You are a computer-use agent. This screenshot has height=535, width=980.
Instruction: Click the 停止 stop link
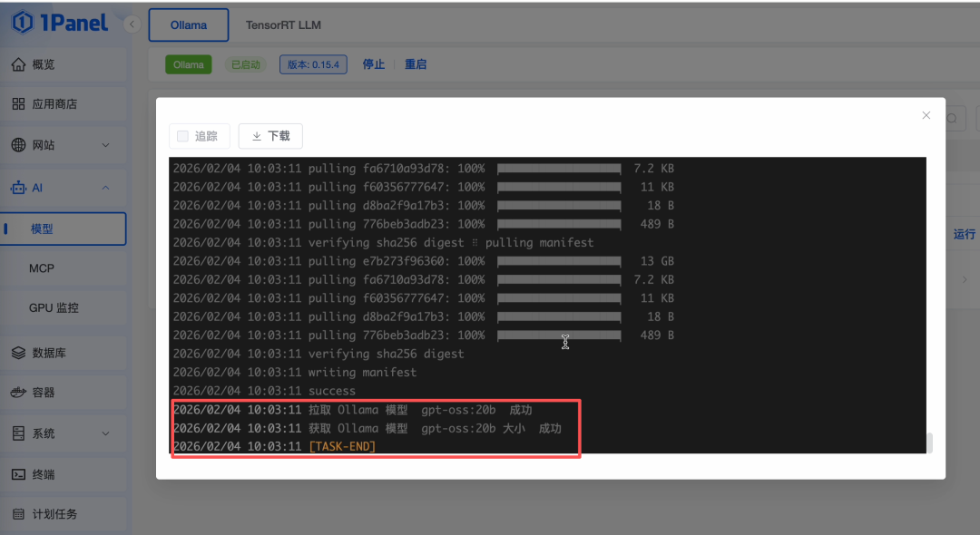tap(374, 64)
